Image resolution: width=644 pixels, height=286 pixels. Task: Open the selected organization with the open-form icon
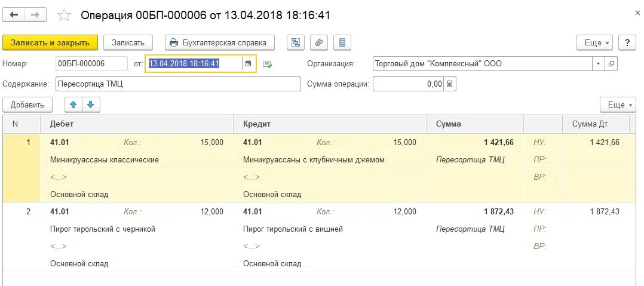pyautogui.click(x=611, y=64)
